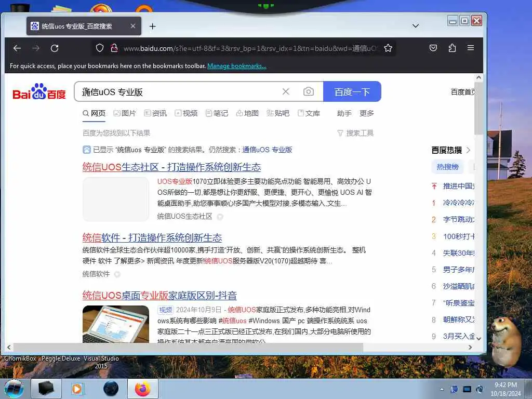
Task: Click the 统信软件 source label
Action: 96,274
